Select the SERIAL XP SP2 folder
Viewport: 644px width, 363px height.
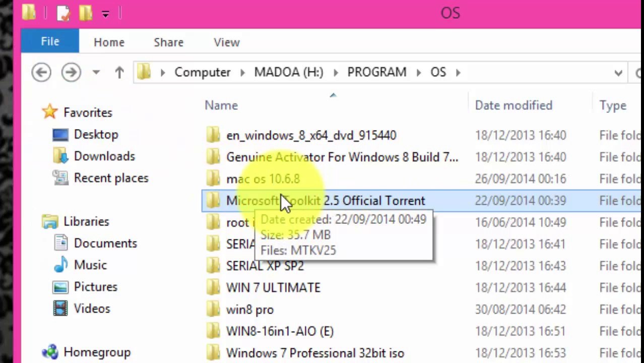click(x=265, y=266)
